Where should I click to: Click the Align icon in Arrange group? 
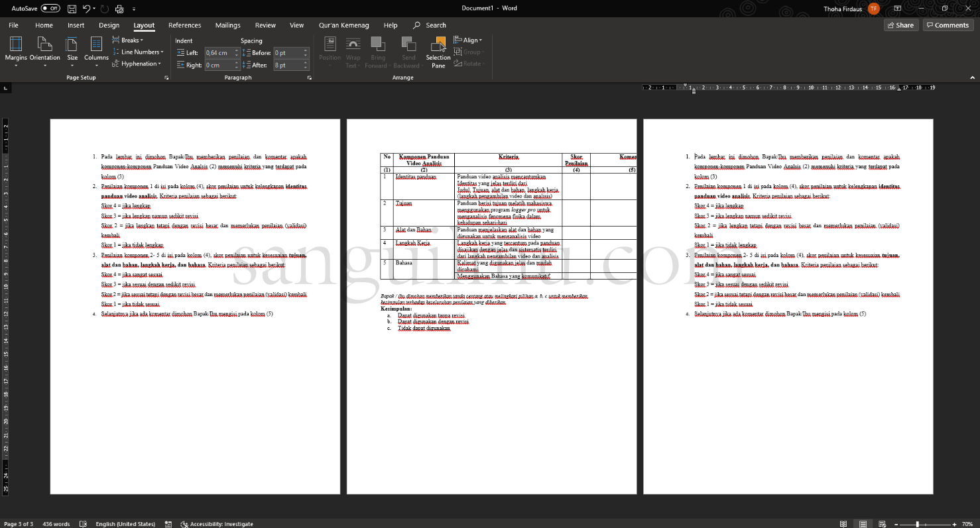467,40
